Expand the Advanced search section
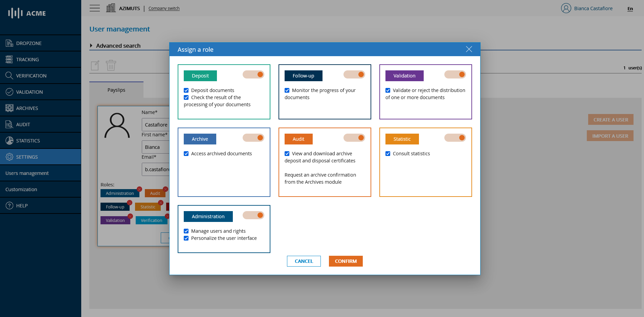This screenshot has width=644, height=317. pos(118,46)
